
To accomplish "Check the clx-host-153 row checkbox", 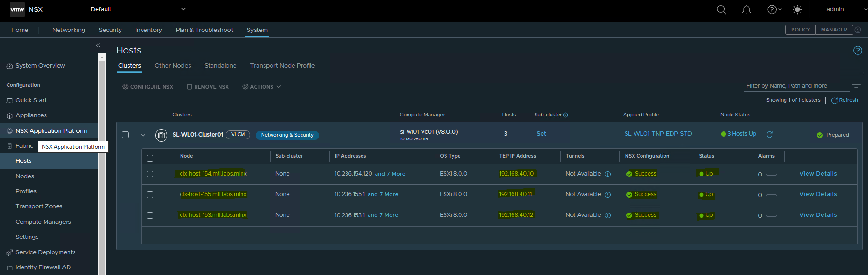I will [x=150, y=215].
